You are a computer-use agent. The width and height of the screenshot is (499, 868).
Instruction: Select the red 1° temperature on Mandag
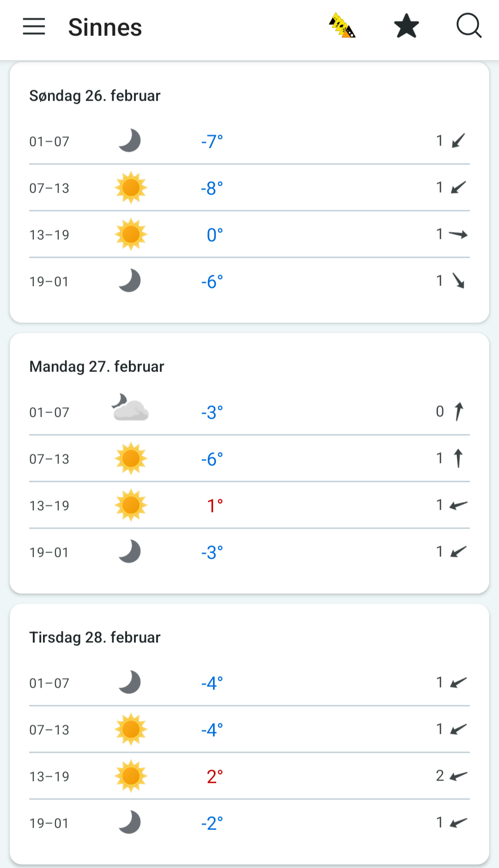point(215,506)
